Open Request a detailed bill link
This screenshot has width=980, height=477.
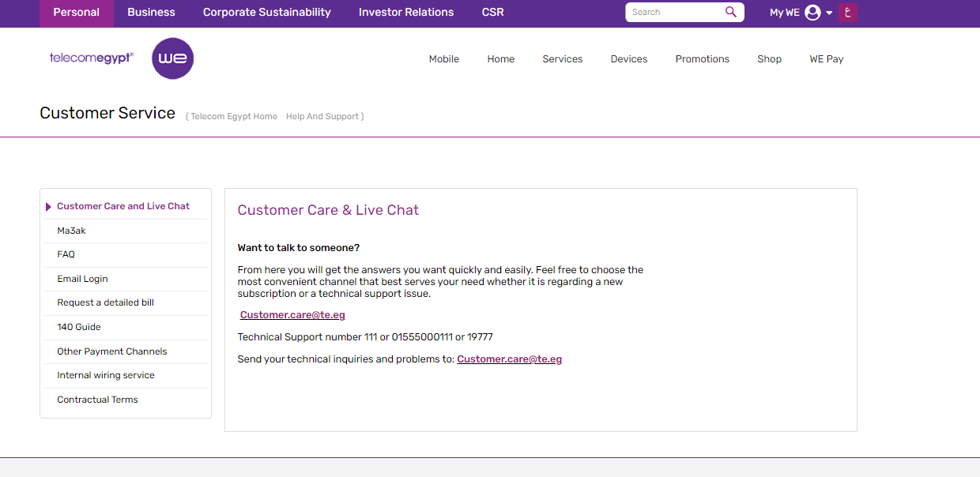coord(105,302)
